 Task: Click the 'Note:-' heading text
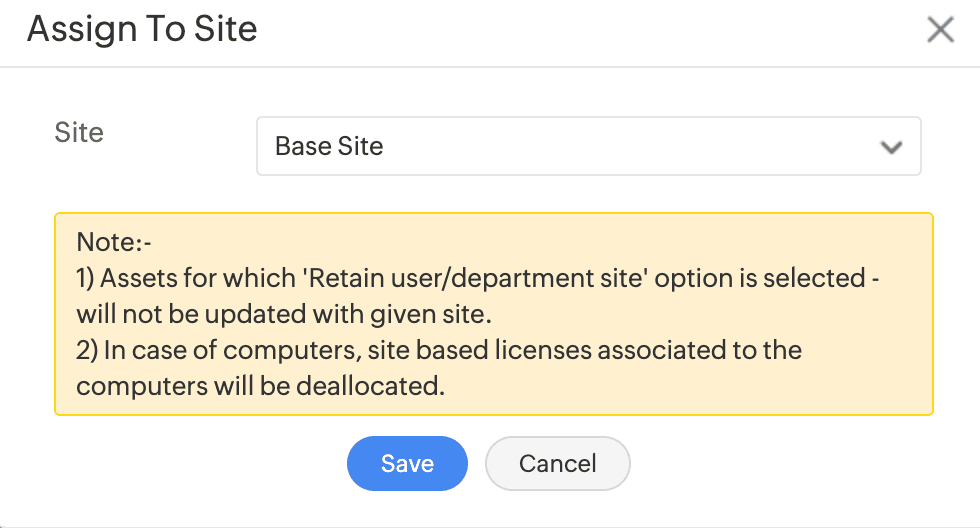tap(113, 242)
